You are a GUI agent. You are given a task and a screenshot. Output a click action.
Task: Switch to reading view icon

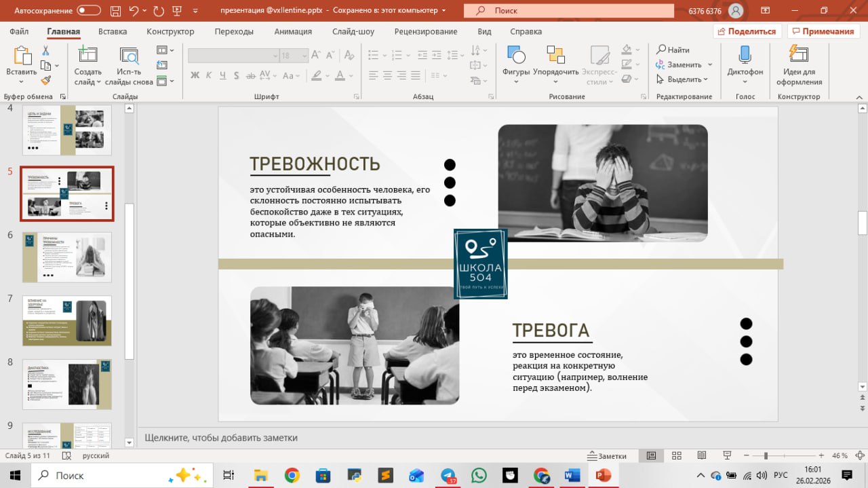click(x=701, y=455)
